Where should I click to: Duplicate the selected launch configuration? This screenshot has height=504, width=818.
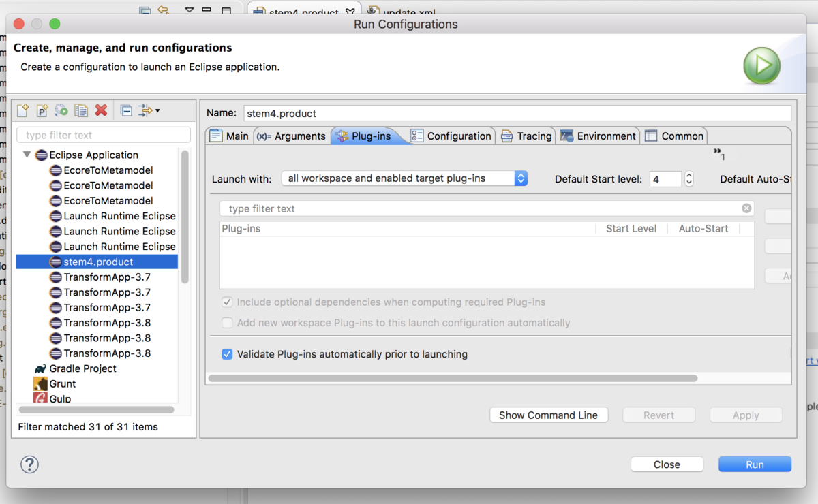[x=81, y=110]
